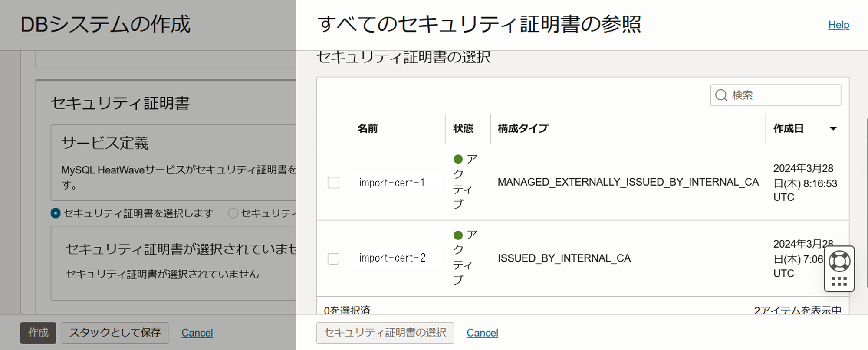The width and height of the screenshot is (868, 350).
Task: Click the magnifier icon in search box
Action: tap(721, 95)
